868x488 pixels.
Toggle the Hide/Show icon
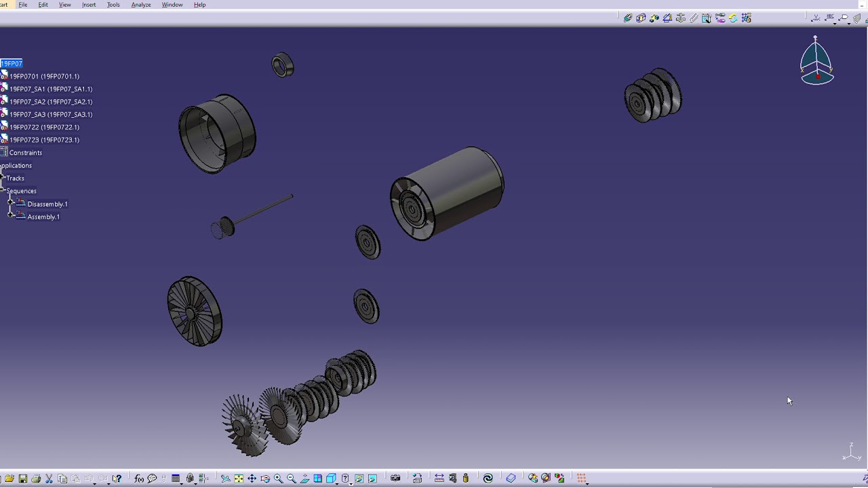[x=359, y=479]
